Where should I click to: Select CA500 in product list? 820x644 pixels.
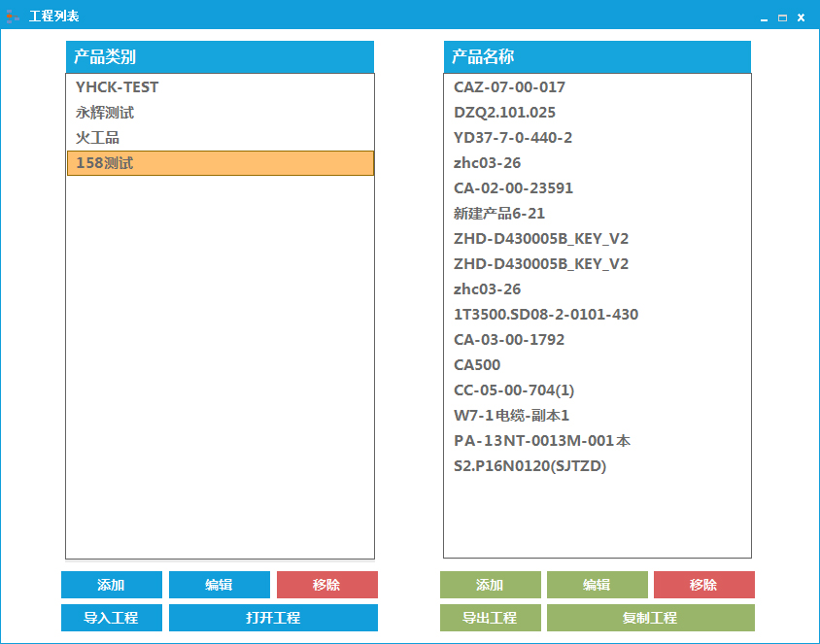(x=477, y=365)
